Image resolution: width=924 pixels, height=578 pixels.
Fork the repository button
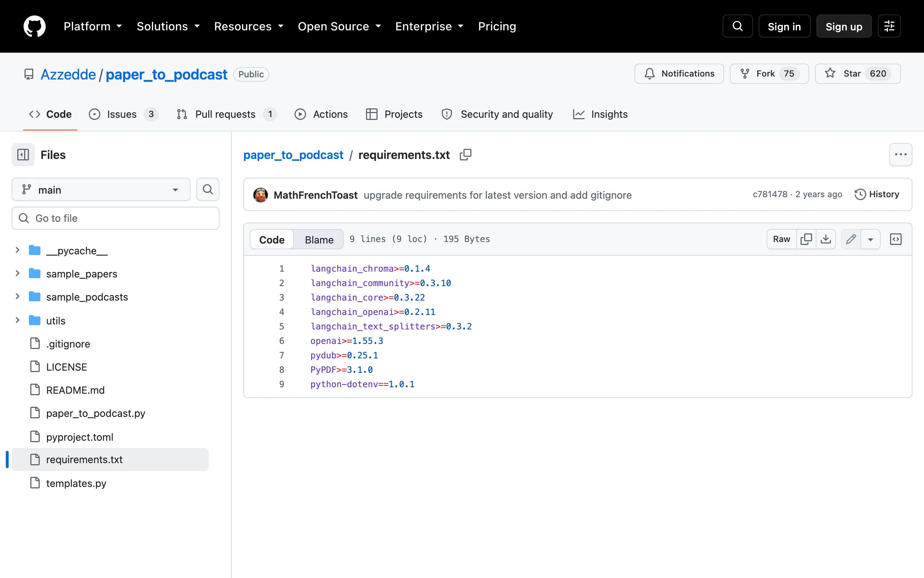pos(769,73)
